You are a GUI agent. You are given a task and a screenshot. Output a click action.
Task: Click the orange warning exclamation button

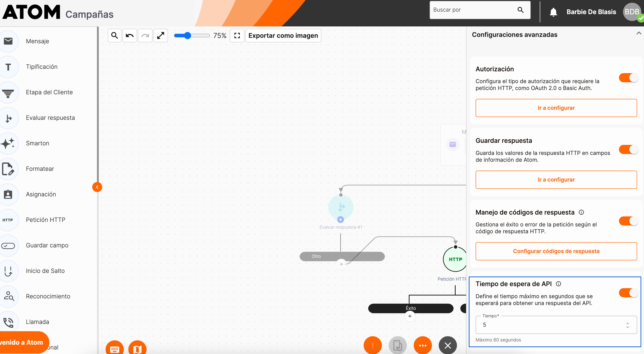pos(373,345)
